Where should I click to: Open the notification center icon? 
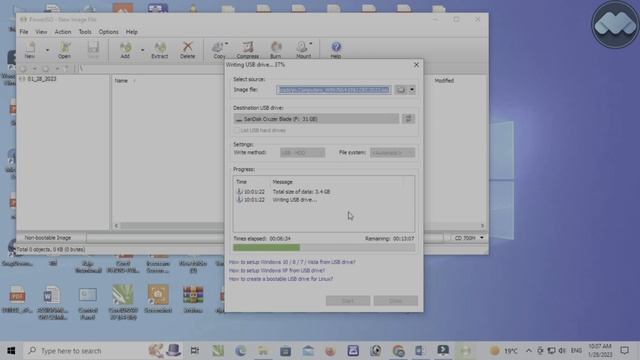coord(624,351)
